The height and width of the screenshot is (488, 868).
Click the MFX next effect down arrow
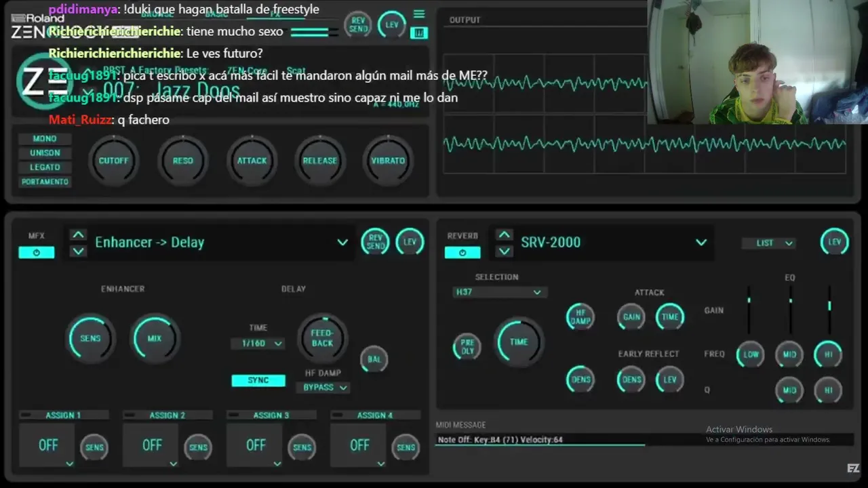pos(79,251)
